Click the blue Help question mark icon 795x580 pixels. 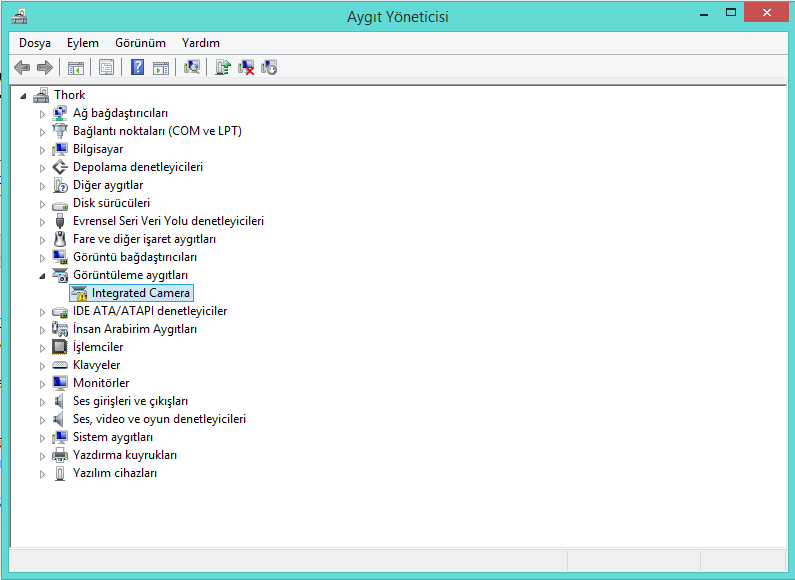pyautogui.click(x=137, y=67)
